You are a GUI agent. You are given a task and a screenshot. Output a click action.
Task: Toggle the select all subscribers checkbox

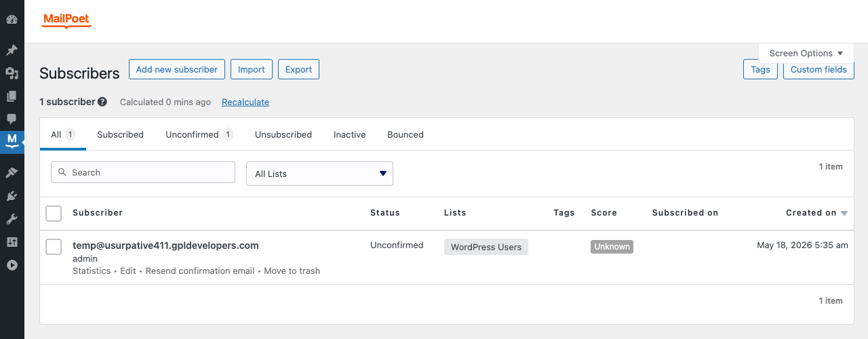coord(54,214)
